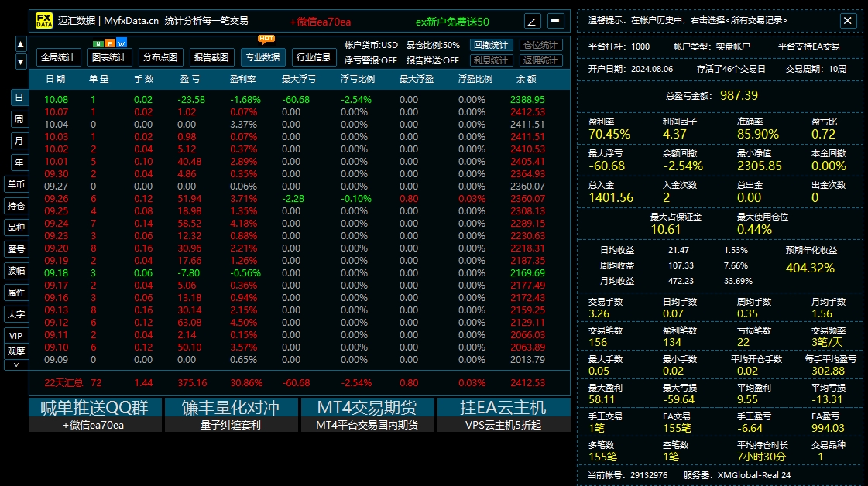Open the 挂EA云主机 banner
868x486 pixels.
tap(504, 415)
